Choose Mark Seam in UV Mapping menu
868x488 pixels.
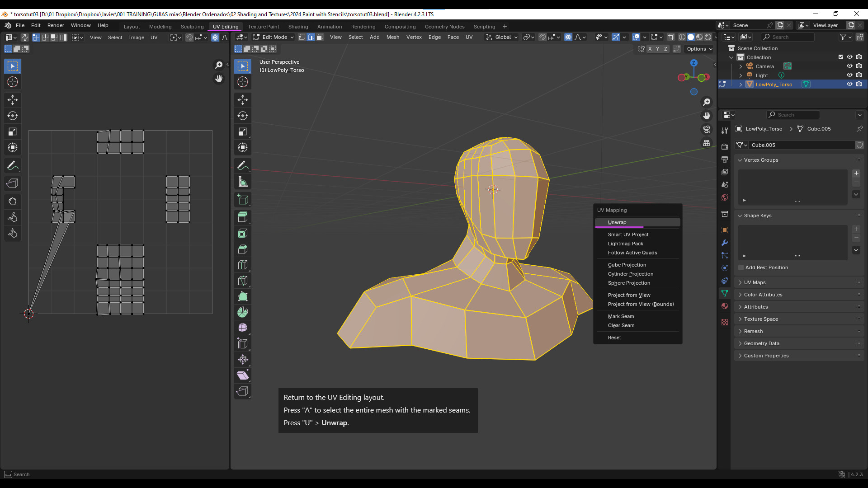pos(637,316)
